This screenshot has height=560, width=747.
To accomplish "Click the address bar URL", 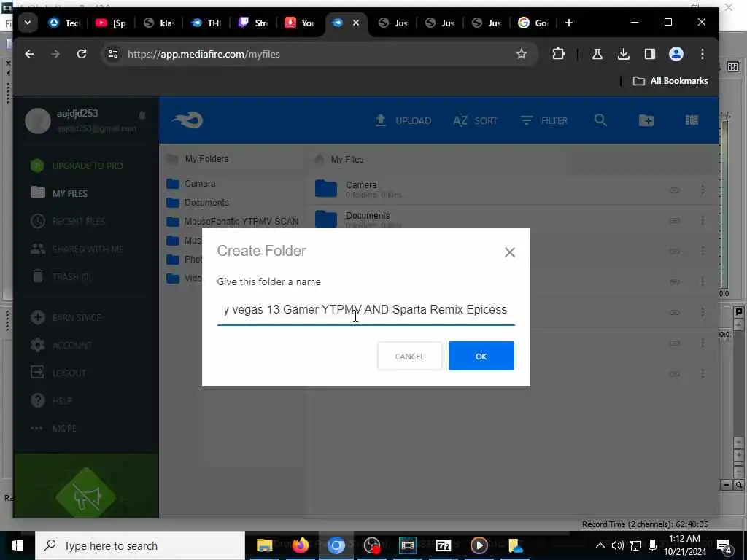I will point(204,54).
